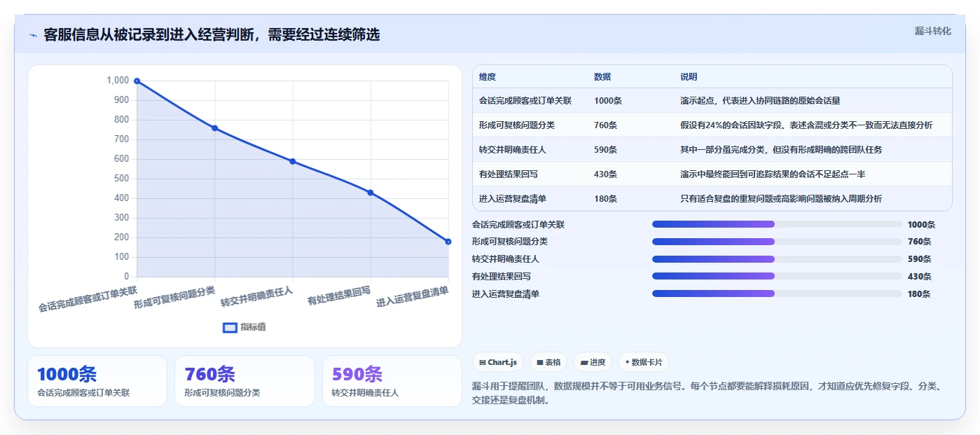
Task: Click the 180条 value in the table
Action: click(x=605, y=199)
